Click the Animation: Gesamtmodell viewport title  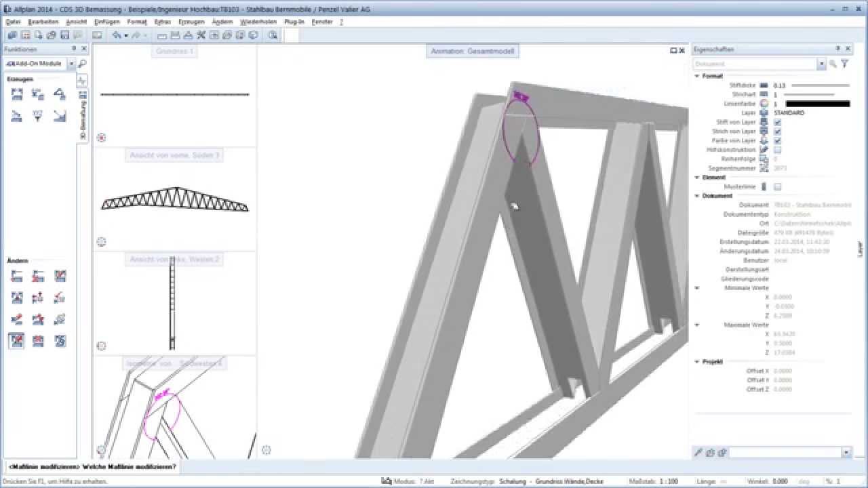[472, 51]
